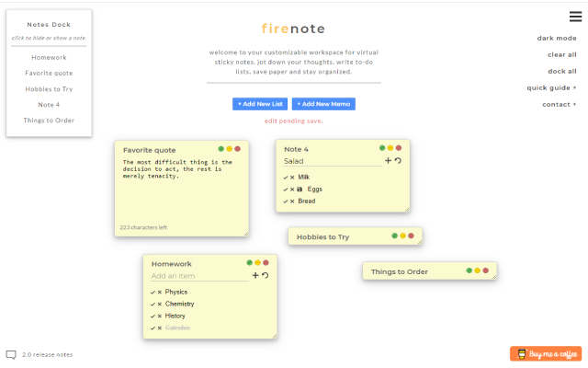588x368 pixels.
Task: Click the Hobbies to Try note title
Action: point(322,237)
